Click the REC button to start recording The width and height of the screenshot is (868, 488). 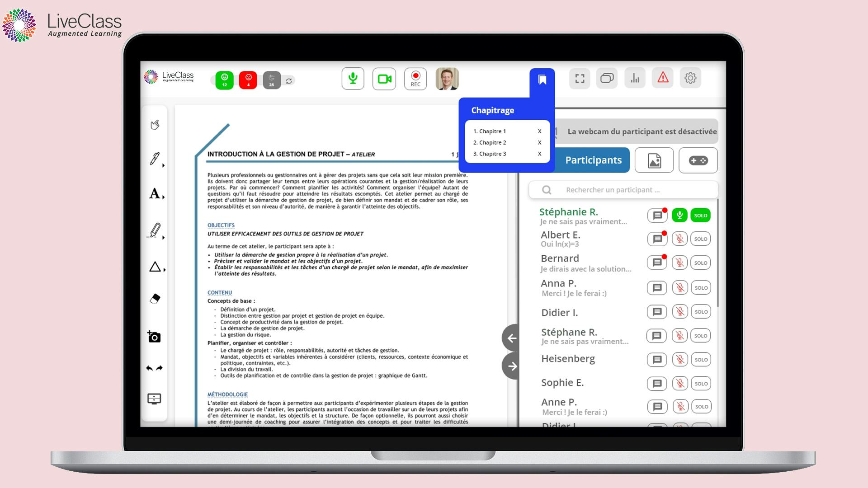tap(415, 78)
